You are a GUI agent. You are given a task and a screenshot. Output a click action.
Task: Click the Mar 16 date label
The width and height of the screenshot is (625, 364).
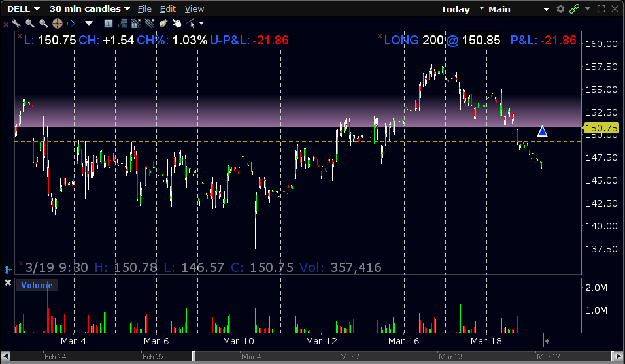(x=404, y=341)
